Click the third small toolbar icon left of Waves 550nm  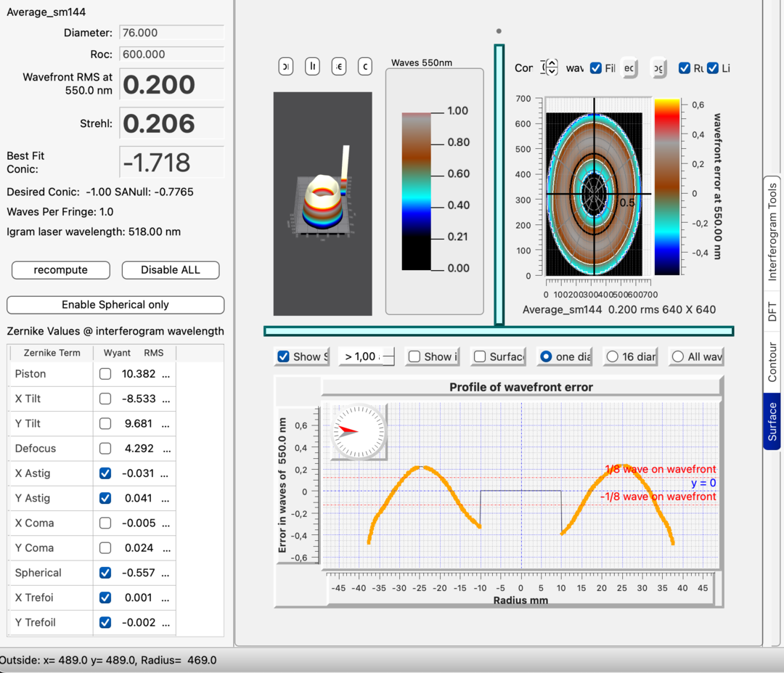pyautogui.click(x=338, y=66)
